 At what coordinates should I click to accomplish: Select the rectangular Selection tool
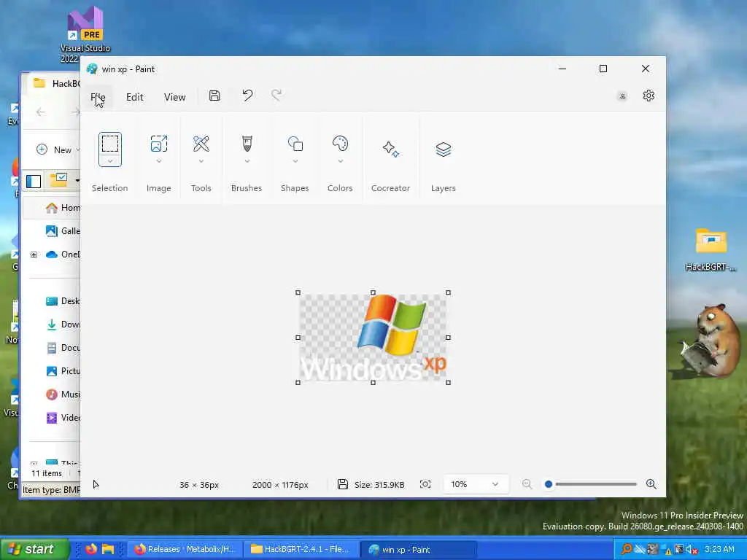pos(110,144)
